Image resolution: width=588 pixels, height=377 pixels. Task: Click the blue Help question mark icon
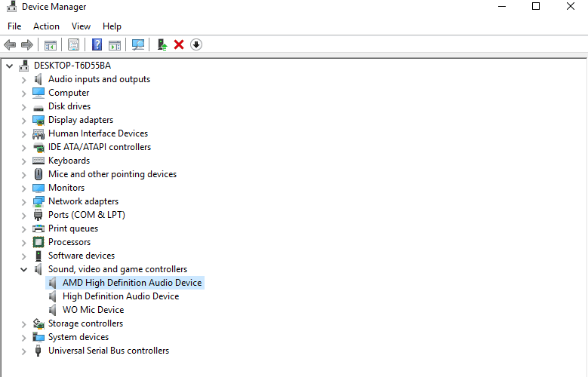click(97, 45)
